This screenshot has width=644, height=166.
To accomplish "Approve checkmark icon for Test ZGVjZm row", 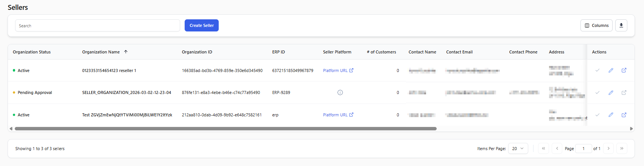I will pyautogui.click(x=597, y=115).
